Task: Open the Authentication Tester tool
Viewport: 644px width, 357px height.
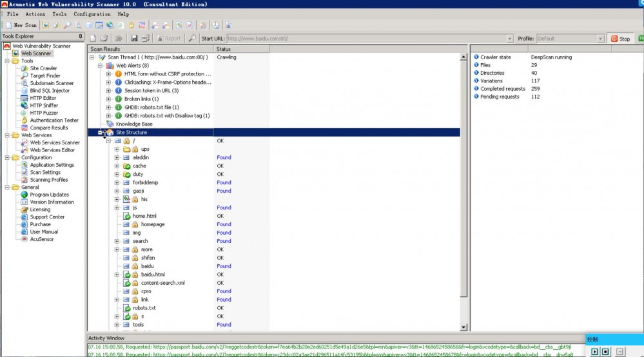Action: click(54, 121)
